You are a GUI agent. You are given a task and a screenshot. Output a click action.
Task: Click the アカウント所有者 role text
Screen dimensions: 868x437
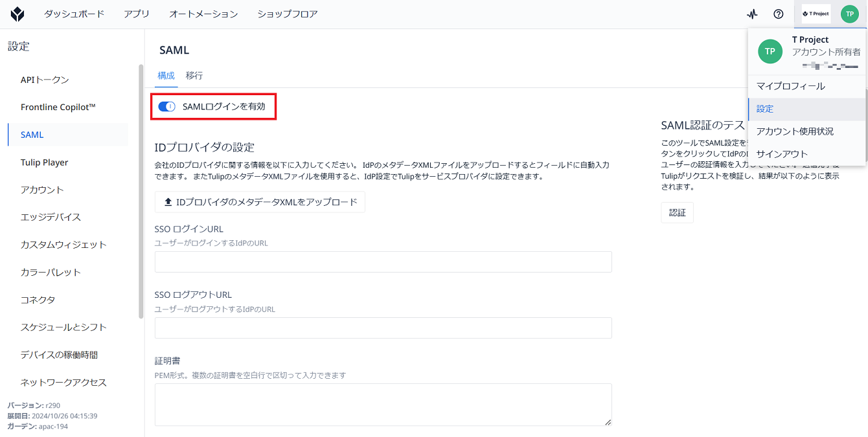coord(827,52)
